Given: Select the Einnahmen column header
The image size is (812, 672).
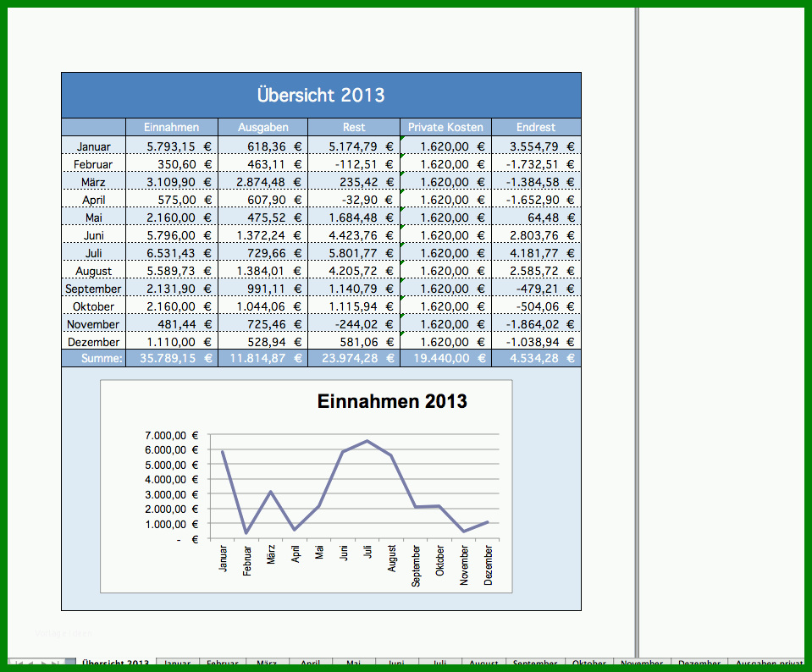Looking at the screenshot, I should (x=171, y=127).
